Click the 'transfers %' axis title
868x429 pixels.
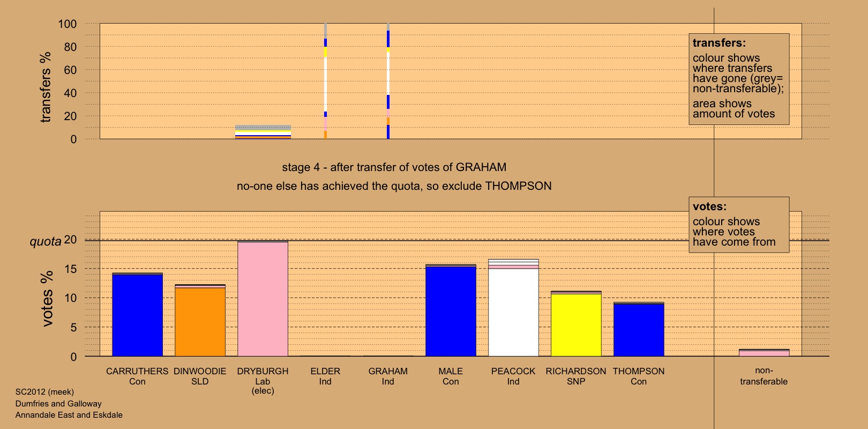(x=46, y=87)
